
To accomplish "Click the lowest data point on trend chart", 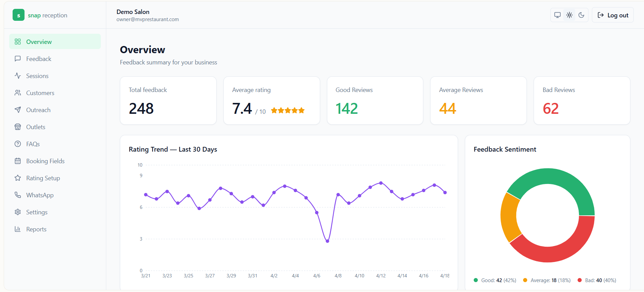I will pyautogui.click(x=327, y=241).
